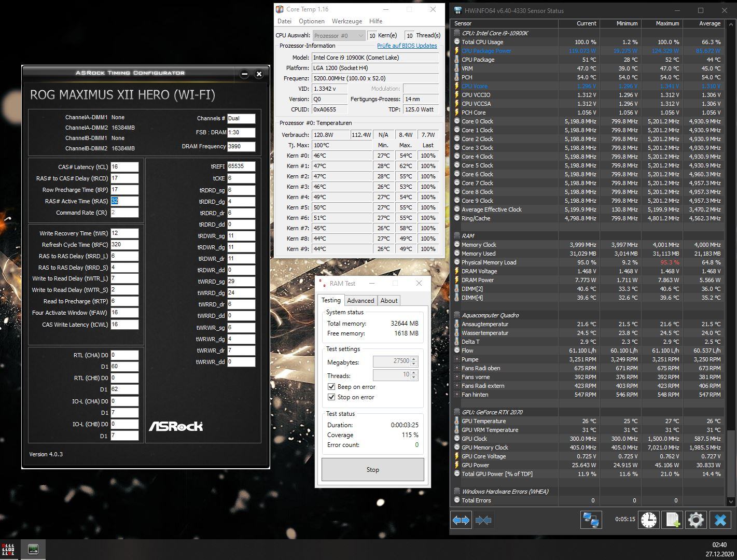Reset HWiNFO elapsed time clock icon
Viewport: 737px width, 560px height.
point(648,520)
